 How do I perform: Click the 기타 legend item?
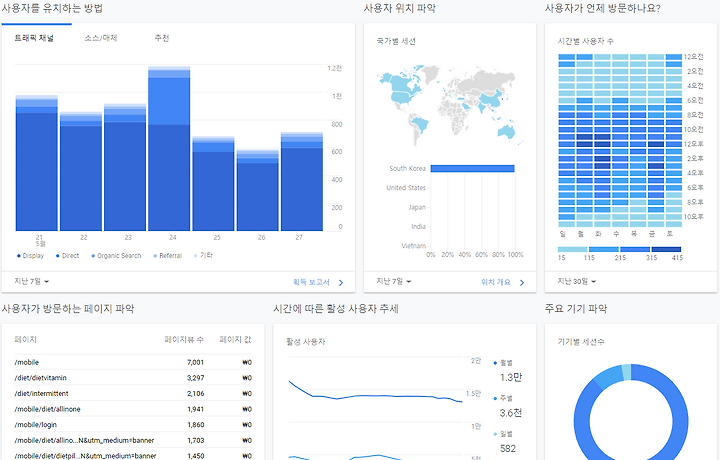203,255
